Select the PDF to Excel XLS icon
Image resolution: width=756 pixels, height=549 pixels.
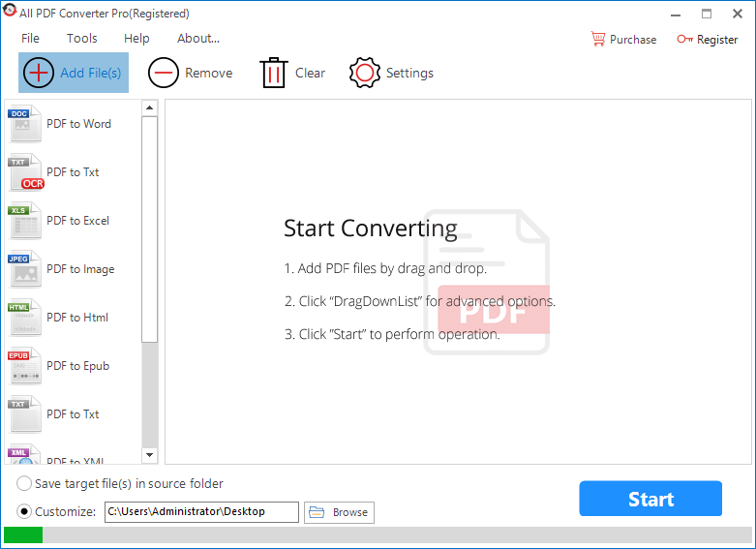click(24, 221)
